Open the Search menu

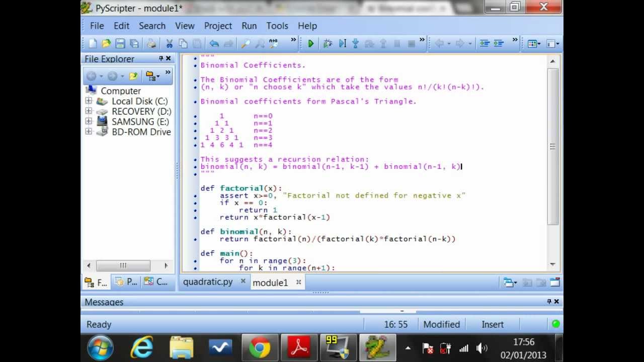[x=152, y=26]
